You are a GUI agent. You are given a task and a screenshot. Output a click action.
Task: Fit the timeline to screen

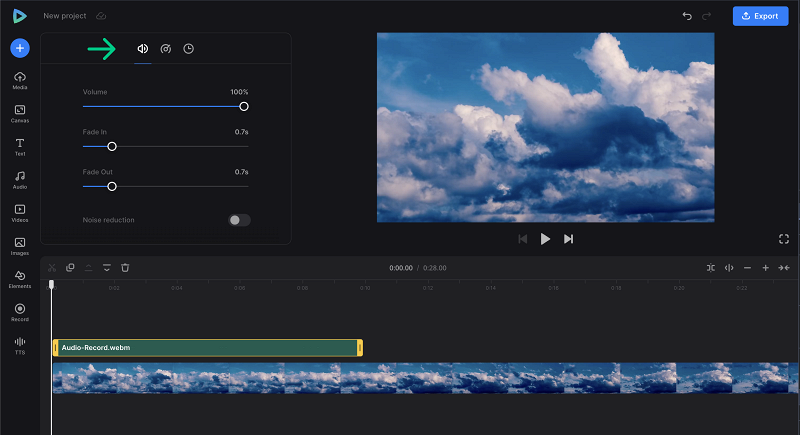coord(784,268)
